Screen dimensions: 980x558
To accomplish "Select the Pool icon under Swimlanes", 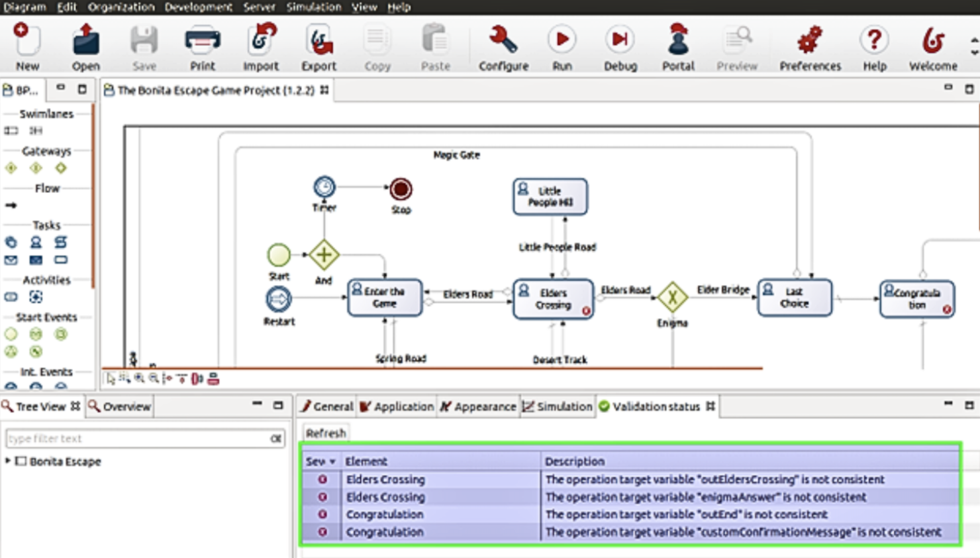I will tap(11, 131).
